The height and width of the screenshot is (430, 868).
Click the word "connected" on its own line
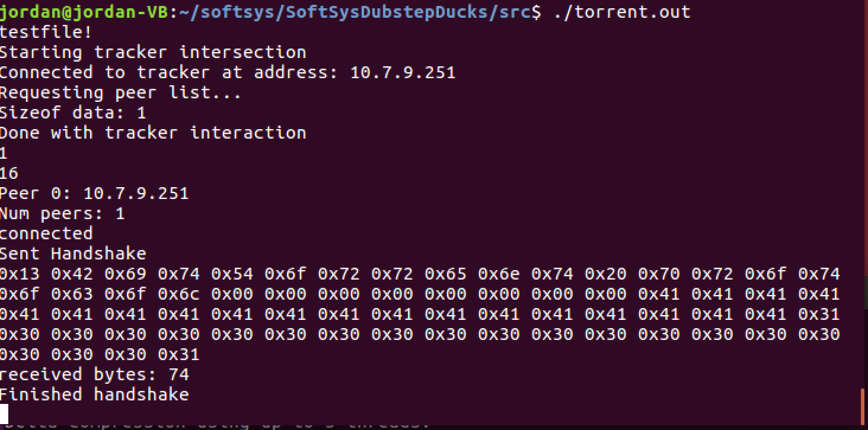coord(46,233)
